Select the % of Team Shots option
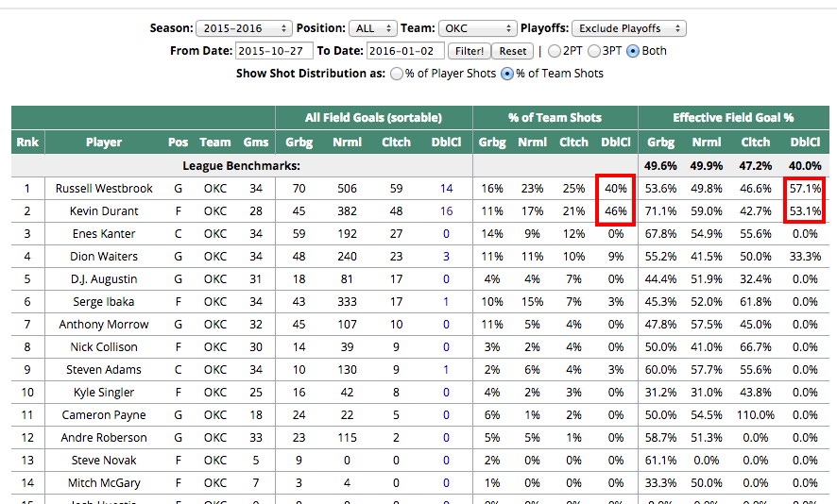Viewport: 837px width, 504px height. [x=507, y=74]
